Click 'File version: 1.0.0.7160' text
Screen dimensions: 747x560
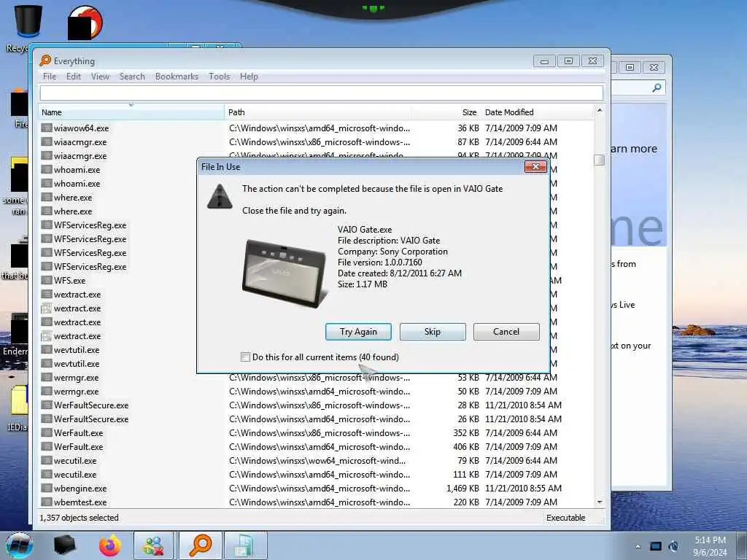[379, 262]
